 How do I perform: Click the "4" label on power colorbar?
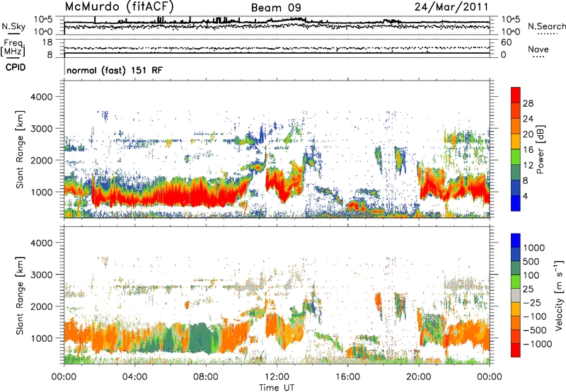click(525, 197)
